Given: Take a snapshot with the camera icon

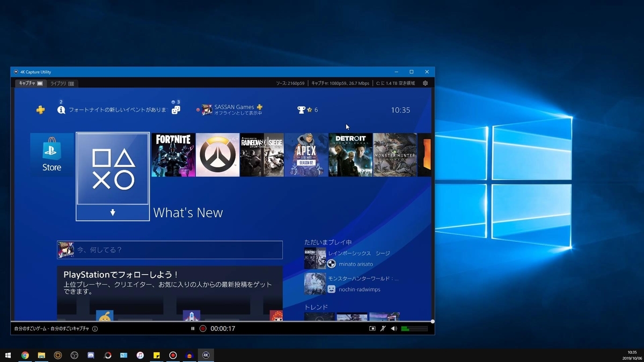Looking at the screenshot, I should coord(372,328).
